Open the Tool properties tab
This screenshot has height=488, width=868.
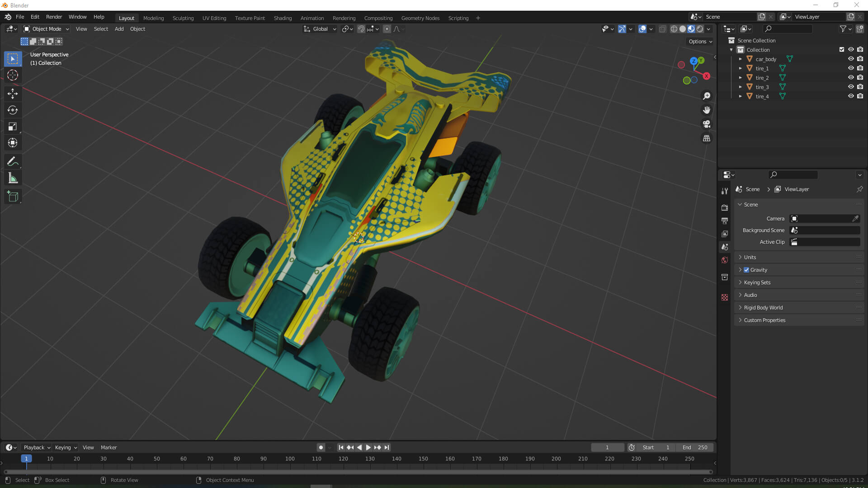point(725,191)
